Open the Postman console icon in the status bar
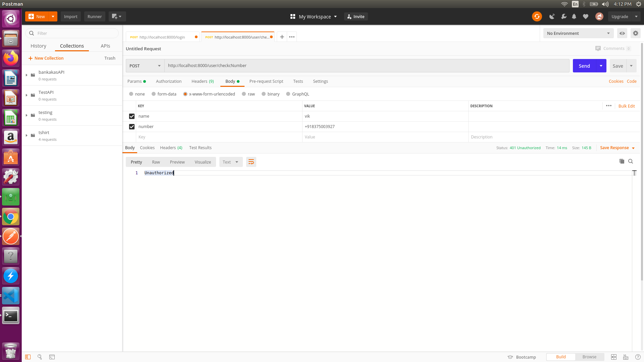The height and width of the screenshot is (362, 644). point(52,357)
